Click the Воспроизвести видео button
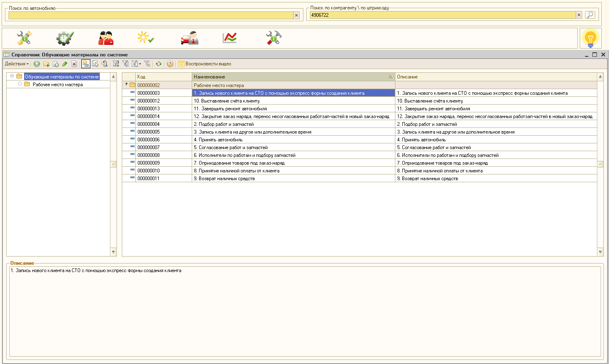Screen dimensions: 610x364 click(205, 64)
